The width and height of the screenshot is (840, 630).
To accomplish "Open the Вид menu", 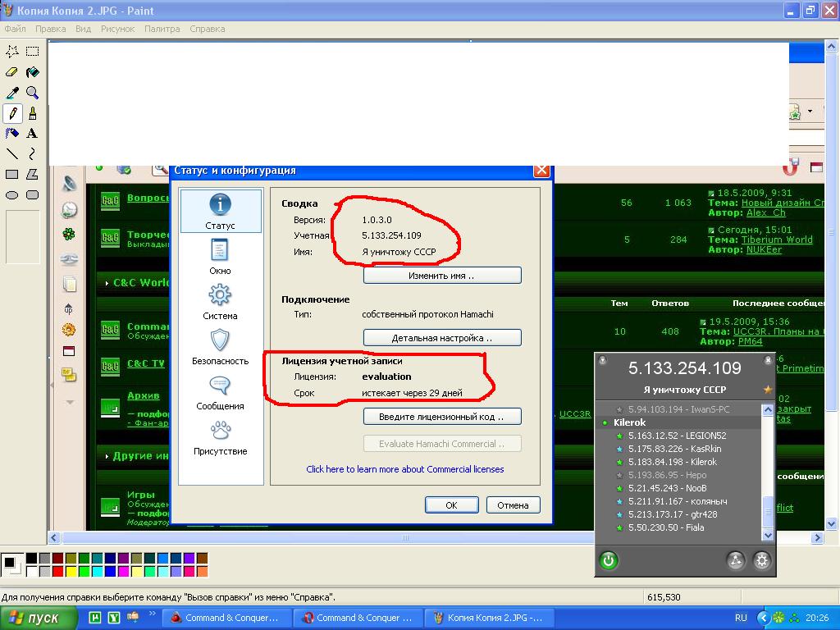I will pyautogui.click(x=83, y=29).
